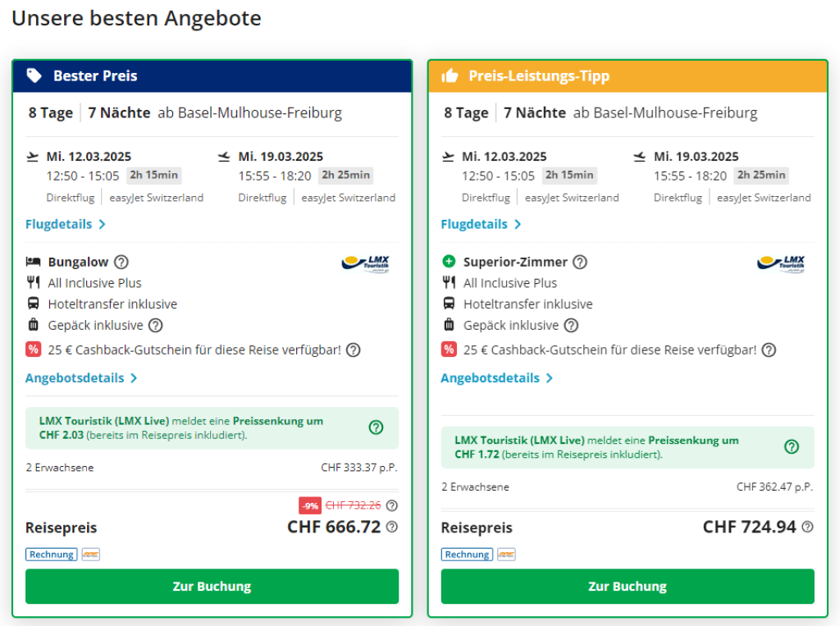
Task: Select the Bester Preis header tab
Action: [212, 76]
